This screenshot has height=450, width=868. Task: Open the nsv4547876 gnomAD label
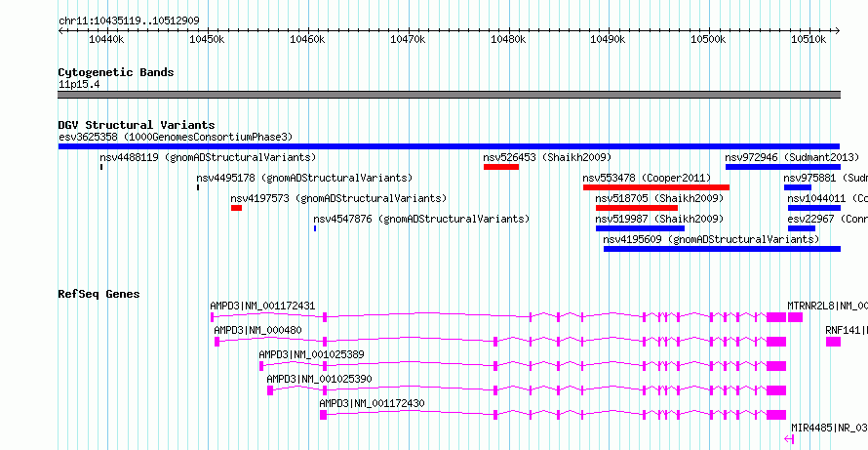421,219
